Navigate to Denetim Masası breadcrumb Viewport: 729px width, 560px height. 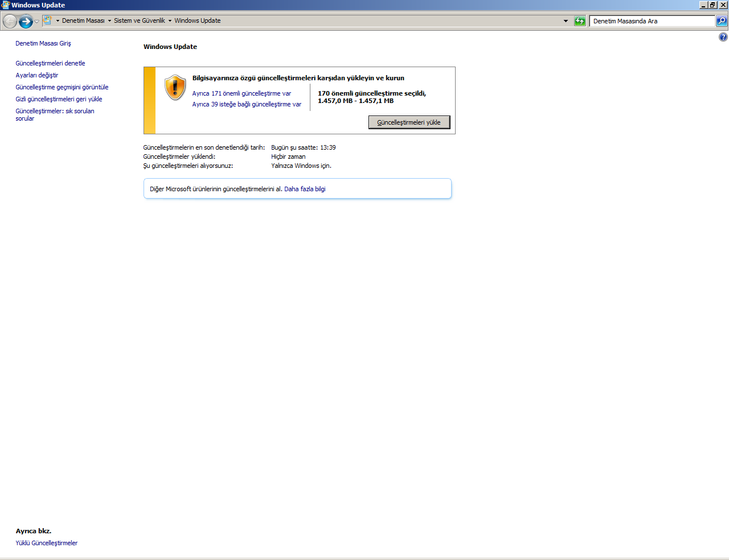coord(83,20)
